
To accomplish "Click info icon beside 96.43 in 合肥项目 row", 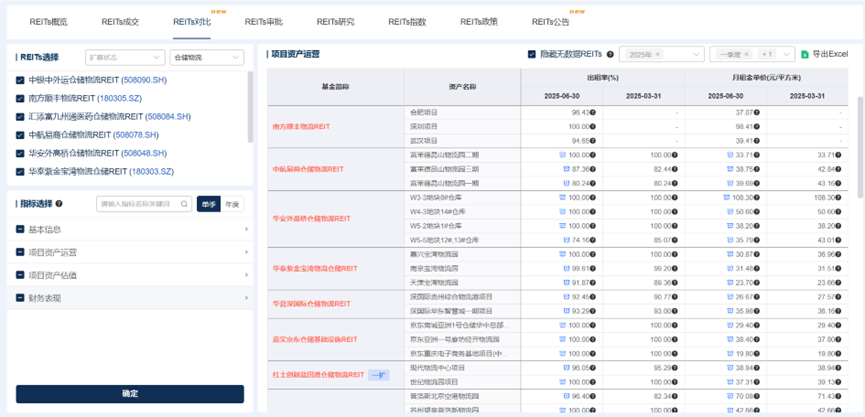I will pyautogui.click(x=592, y=113).
